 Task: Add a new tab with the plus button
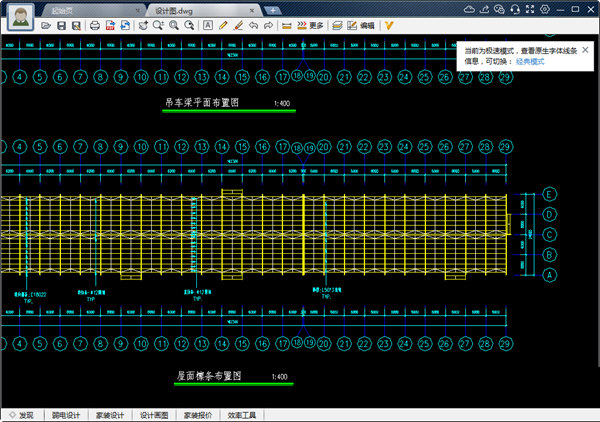271,9
